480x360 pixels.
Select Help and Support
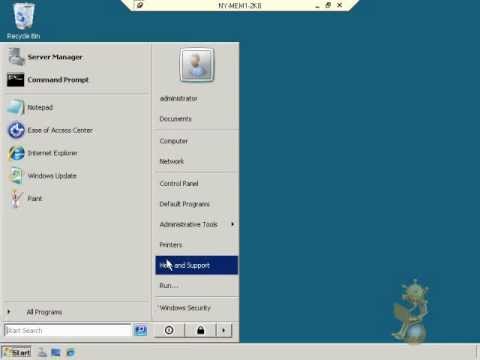pyautogui.click(x=197, y=265)
